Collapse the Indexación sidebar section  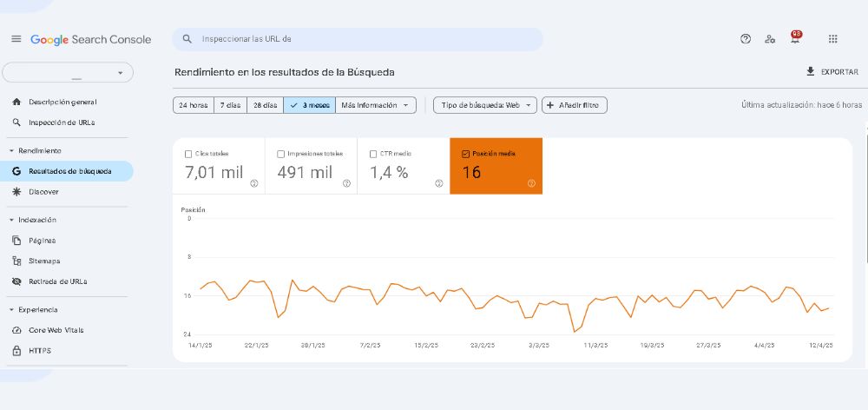point(11,220)
